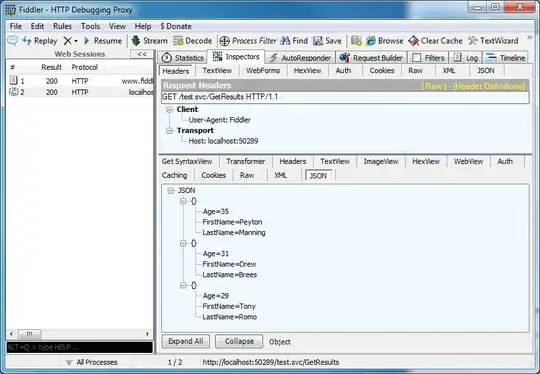Select the request HexView tab
The width and height of the screenshot is (540, 374).
307,71
